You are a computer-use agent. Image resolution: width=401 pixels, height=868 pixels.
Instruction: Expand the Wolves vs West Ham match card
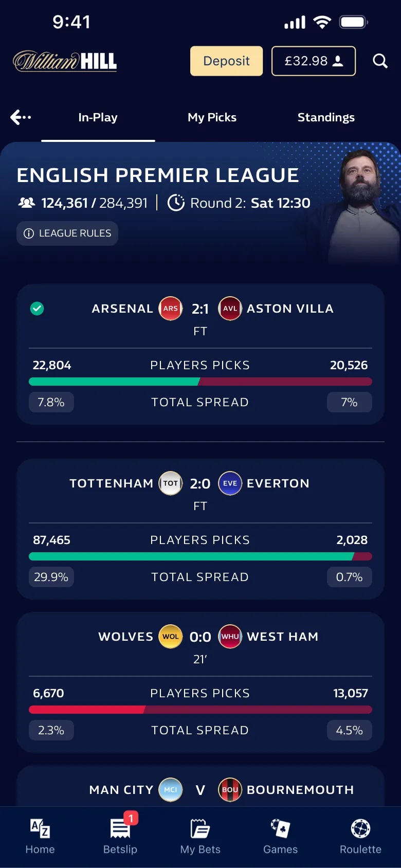point(200,682)
